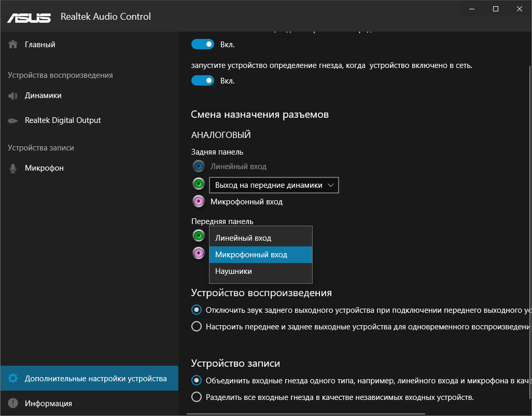Click the green rear-panel output jack icon
This screenshot has height=416, width=532.
click(x=198, y=184)
